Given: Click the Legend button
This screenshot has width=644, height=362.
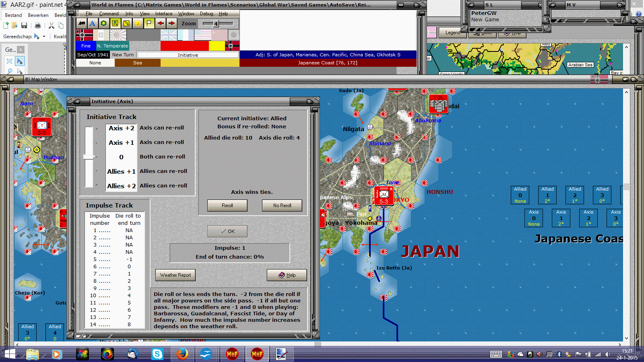Looking at the screenshot, I should pyautogui.click(x=453, y=33).
